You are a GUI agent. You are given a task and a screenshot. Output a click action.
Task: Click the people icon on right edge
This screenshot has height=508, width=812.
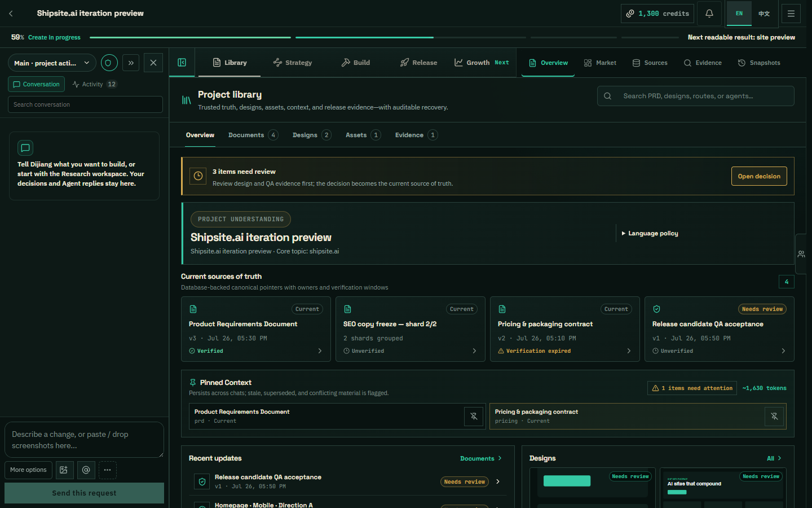801,254
